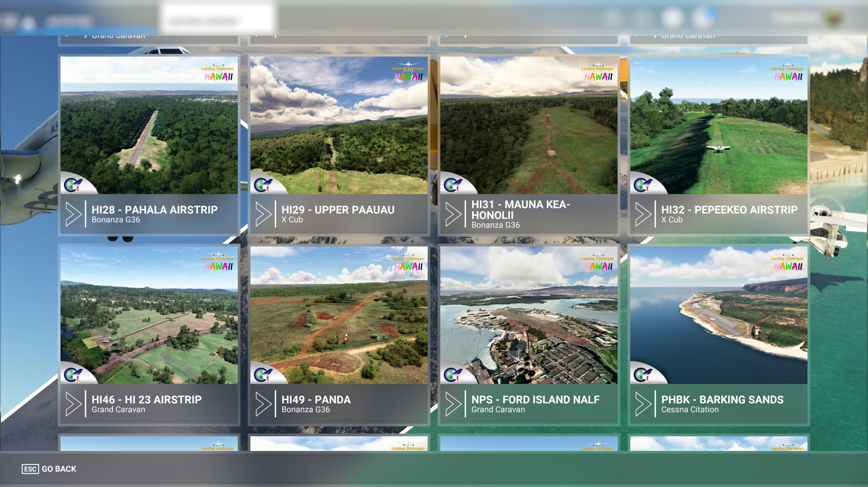Click the double-chevron icon on HI31 Mauna Kea-Honolii

[453, 214]
